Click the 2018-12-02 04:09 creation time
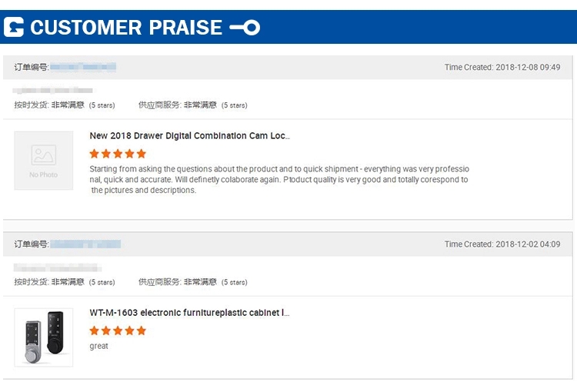Viewport: 577px width, 392px height. (x=502, y=244)
